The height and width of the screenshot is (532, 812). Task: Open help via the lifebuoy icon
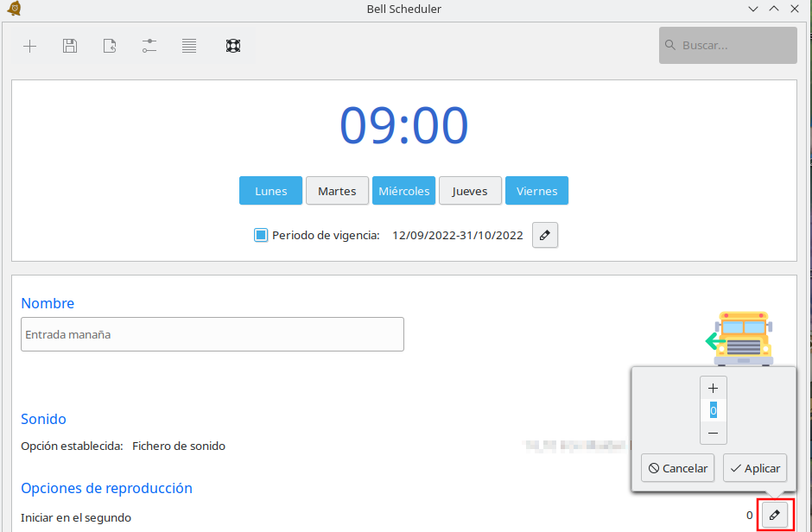pyautogui.click(x=232, y=46)
